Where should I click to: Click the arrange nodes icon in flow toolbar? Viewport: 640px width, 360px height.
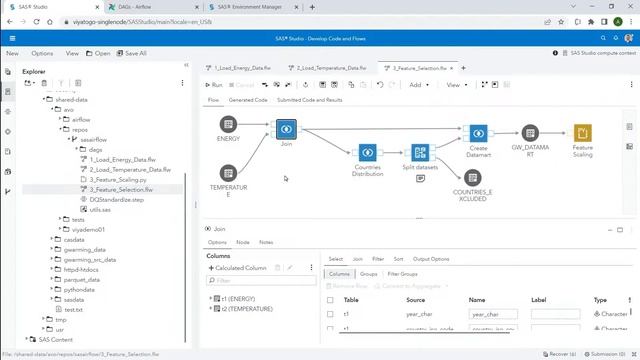[484, 85]
